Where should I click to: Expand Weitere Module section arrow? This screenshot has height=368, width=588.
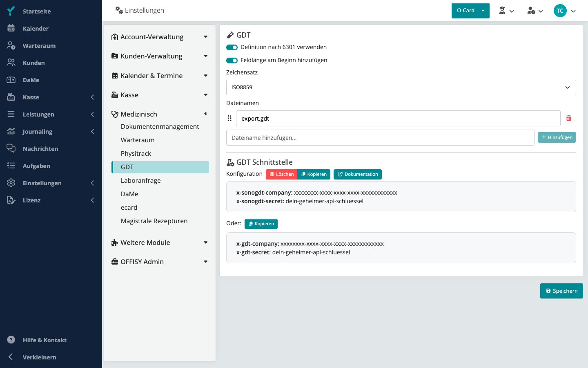[206, 242]
